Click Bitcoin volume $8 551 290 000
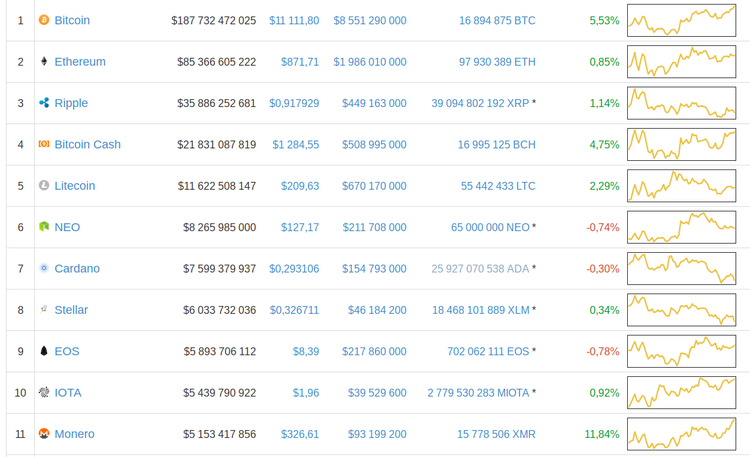The width and height of the screenshot is (750, 457). [x=370, y=21]
